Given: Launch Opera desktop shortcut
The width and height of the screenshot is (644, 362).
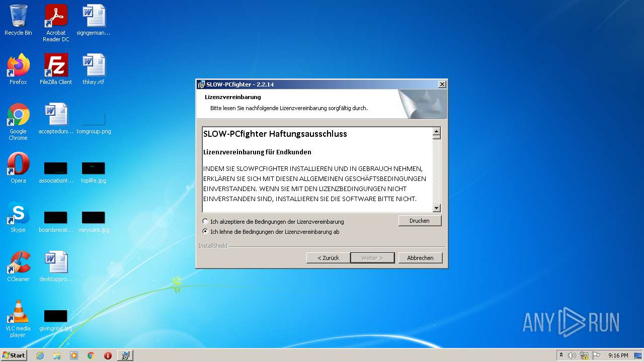Looking at the screenshot, I should point(18,168).
